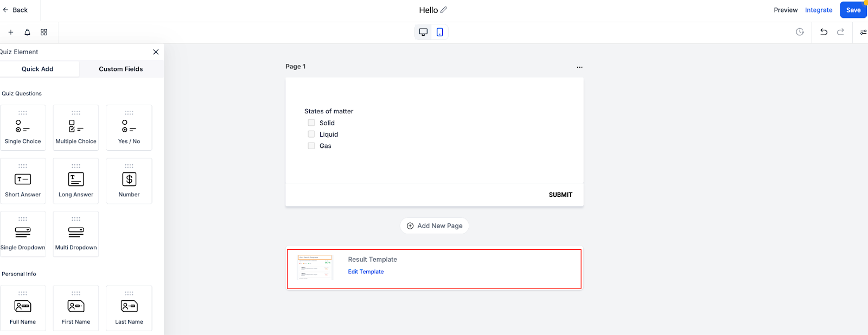Open Page 1 three-dot options menu
Viewport: 868px width, 335px height.
pyautogui.click(x=579, y=67)
